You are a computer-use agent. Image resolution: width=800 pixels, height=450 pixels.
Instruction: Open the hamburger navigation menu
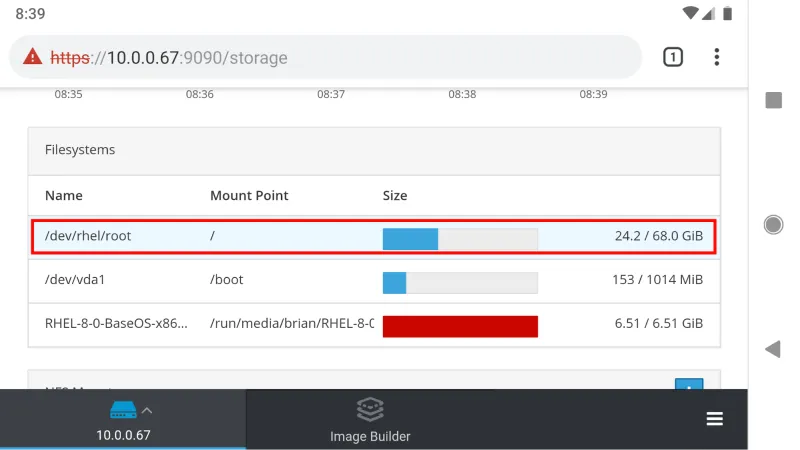[714, 419]
